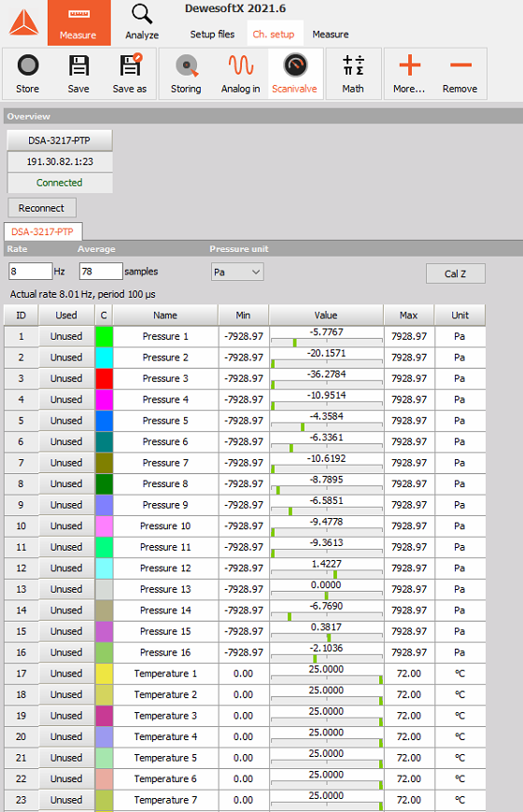Screen dimensions: 523x812
Task: Toggle Unused for Temperature 3 channel
Action: tap(66, 716)
